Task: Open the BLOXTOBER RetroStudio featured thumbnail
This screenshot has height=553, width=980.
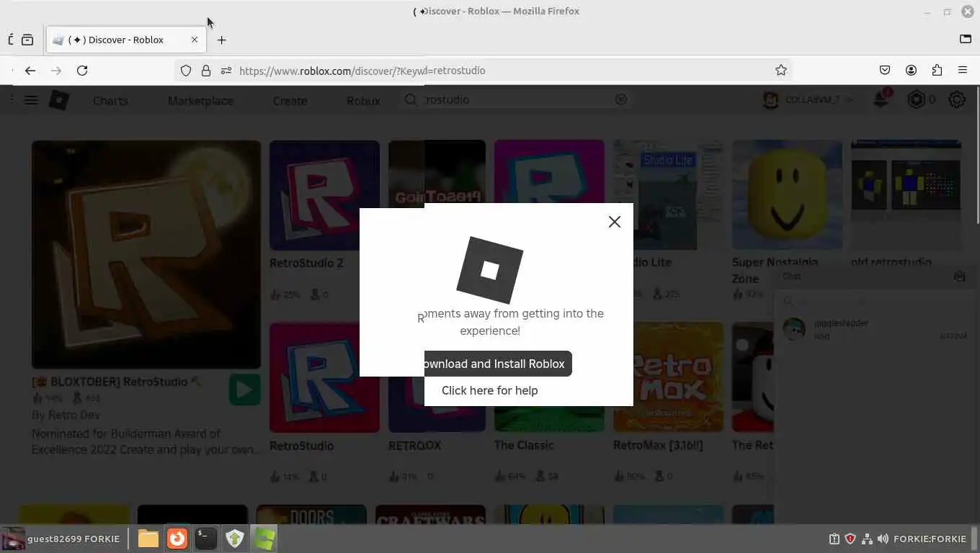Action: point(146,254)
